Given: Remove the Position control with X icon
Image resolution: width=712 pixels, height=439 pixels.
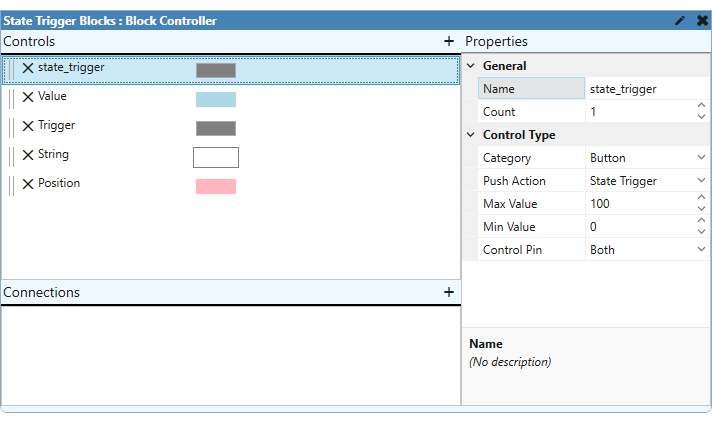Looking at the screenshot, I should click(28, 185).
